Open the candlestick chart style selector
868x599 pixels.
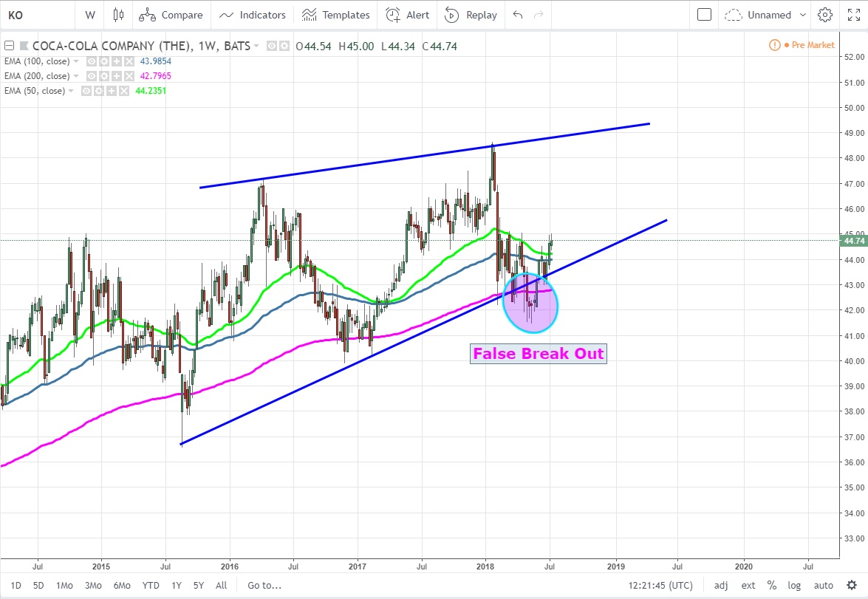(x=118, y=15)
